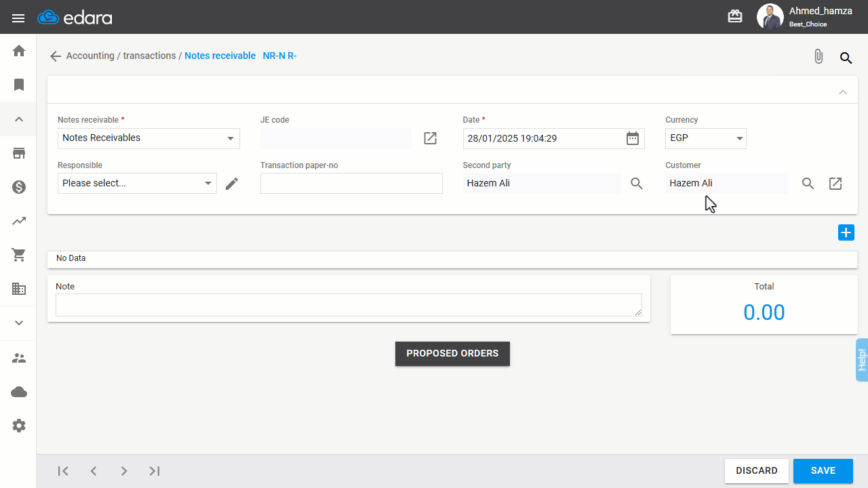Click the SAVE button
Viewport: 868px width, 488px height.
coord(823,471)
